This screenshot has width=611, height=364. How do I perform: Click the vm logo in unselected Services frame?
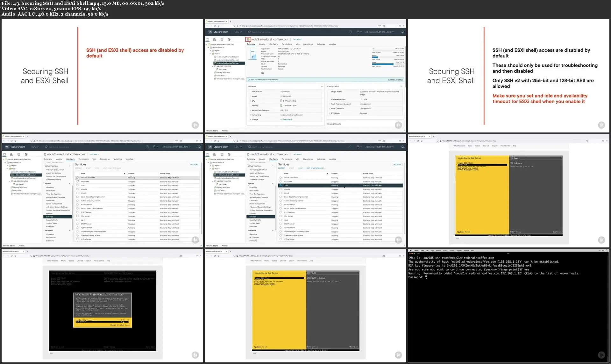(7, 147)
